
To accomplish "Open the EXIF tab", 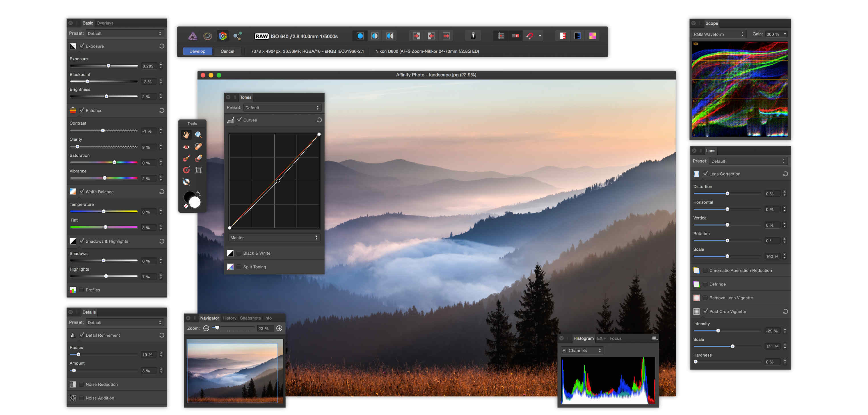I will pos(601,338).
